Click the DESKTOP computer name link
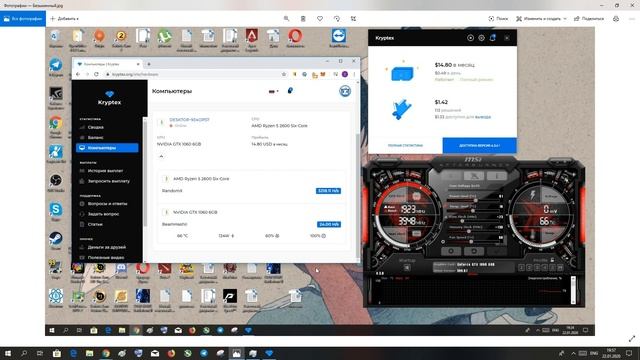 pyautogui.click(x=189, y=120)
